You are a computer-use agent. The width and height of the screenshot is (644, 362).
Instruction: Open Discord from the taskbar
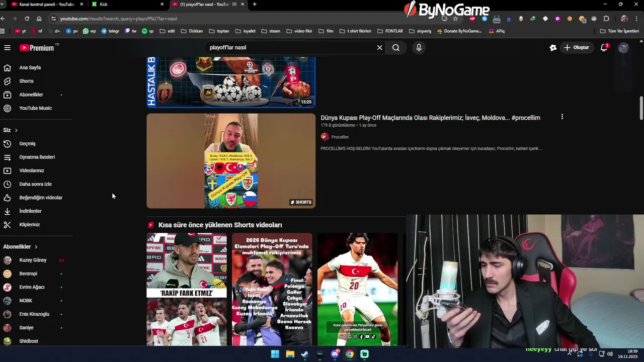(x=335, y=354)
